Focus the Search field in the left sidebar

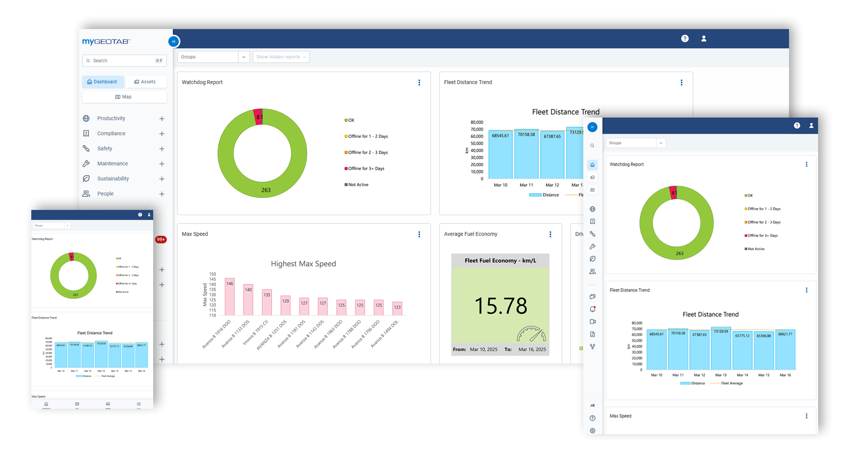point(124,61)
